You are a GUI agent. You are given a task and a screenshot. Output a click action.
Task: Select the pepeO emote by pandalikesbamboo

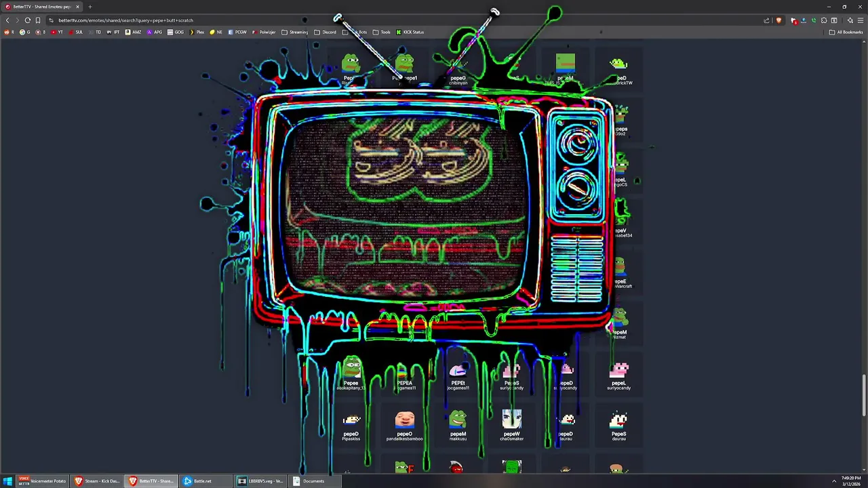pos(404,424)
